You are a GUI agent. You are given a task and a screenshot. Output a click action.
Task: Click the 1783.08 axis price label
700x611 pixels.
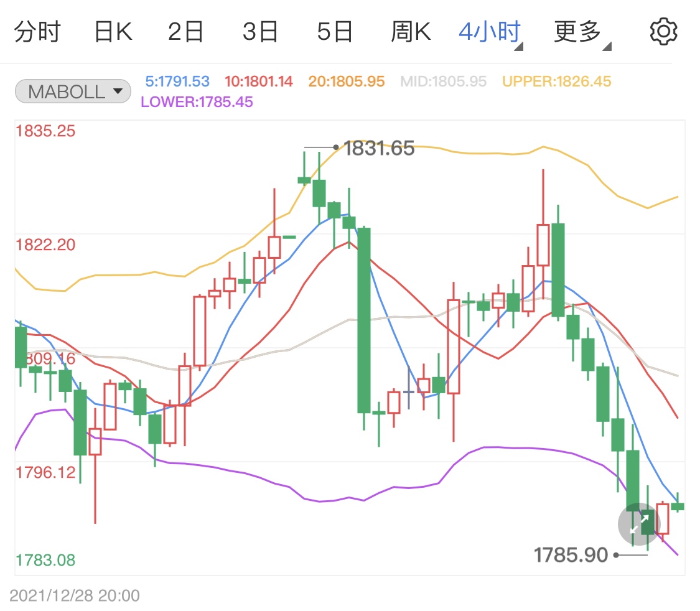point(45,560)
